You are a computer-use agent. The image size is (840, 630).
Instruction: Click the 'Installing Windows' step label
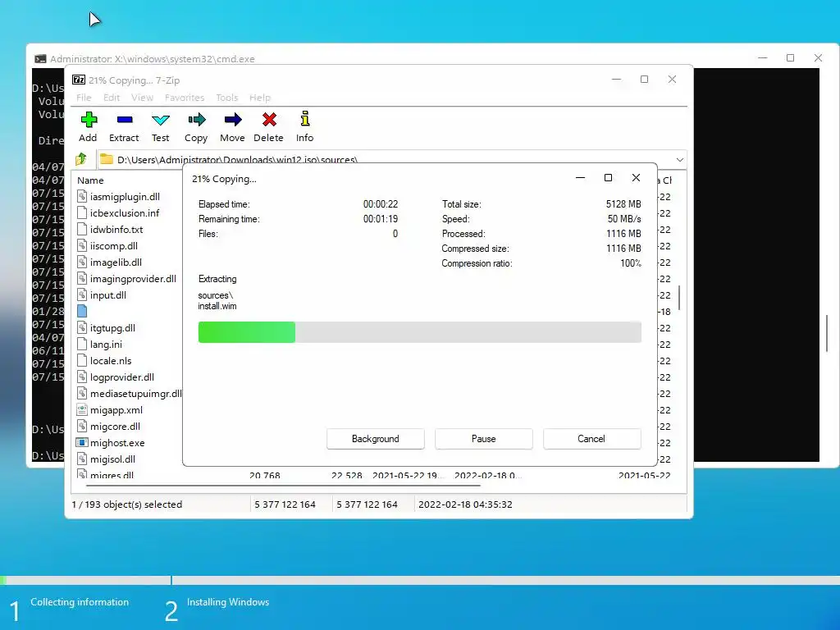point(228,602)
